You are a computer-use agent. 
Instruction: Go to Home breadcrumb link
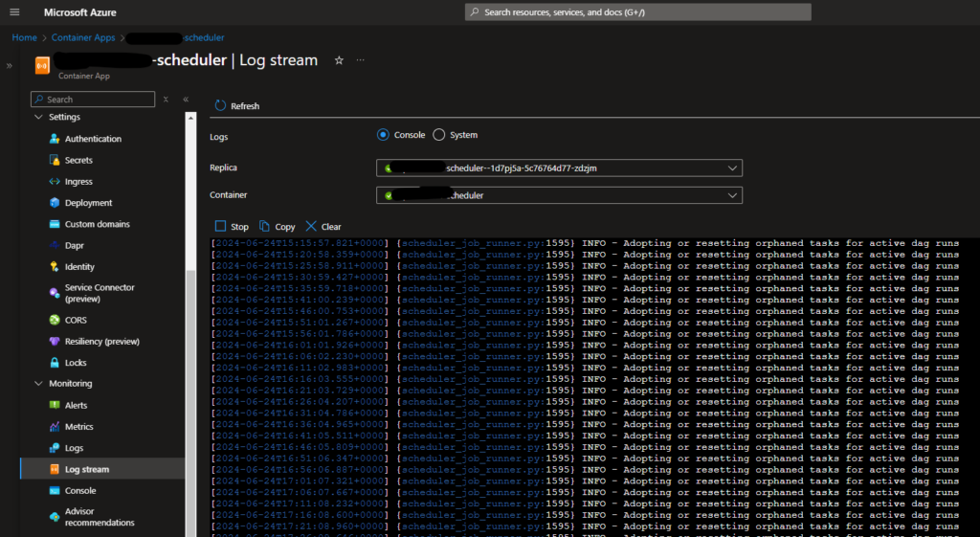pyautogui.click(x=24, y=37)
